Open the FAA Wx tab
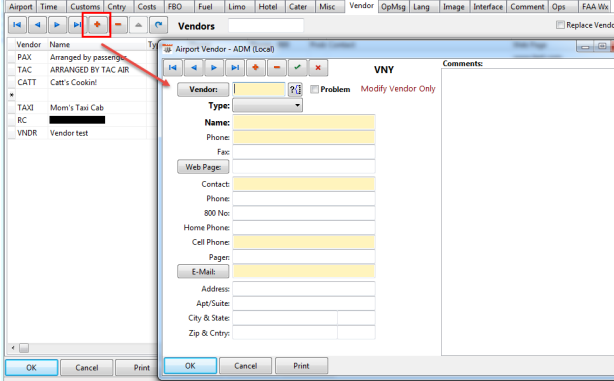The height and width of the screenshot is (381, 614). pos(594,7)
